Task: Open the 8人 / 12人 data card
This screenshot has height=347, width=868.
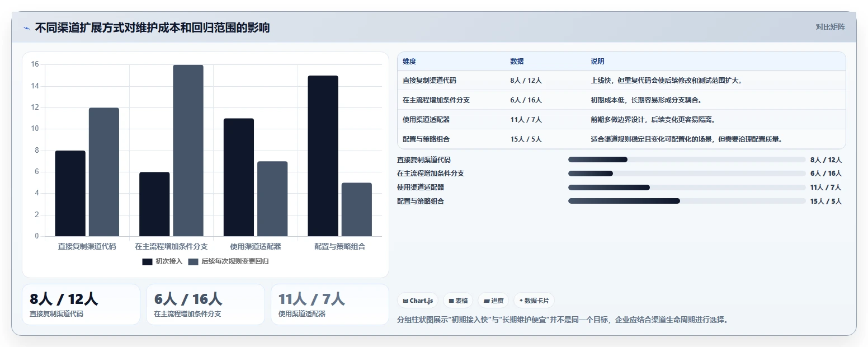Action: click(x=81, y=304)
